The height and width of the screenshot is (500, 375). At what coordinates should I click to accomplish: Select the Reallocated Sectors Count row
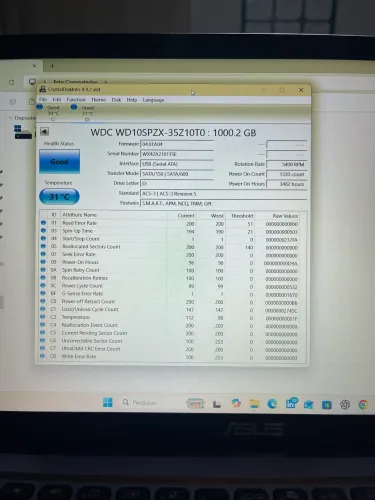coord(169,247)
